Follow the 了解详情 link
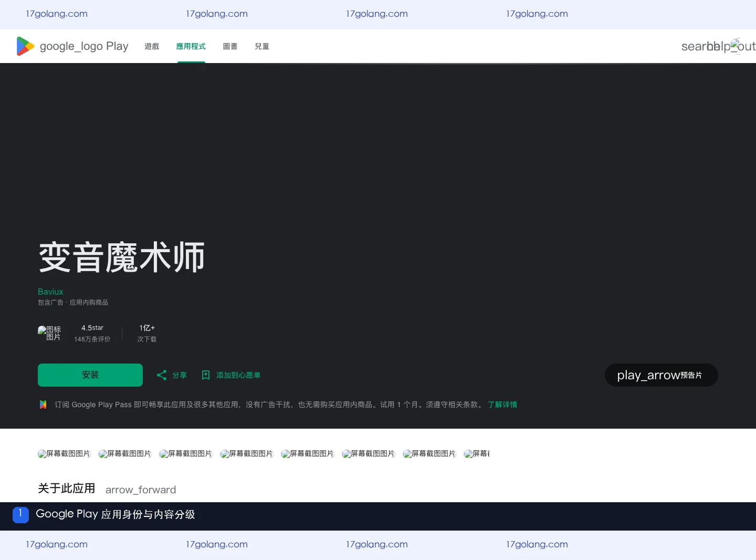 [502, 405]
